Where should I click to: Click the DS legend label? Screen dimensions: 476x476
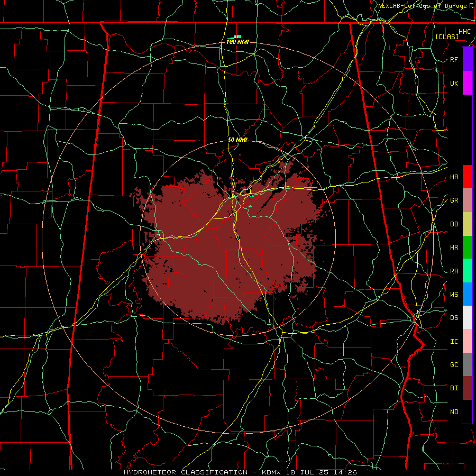point(454,318)
